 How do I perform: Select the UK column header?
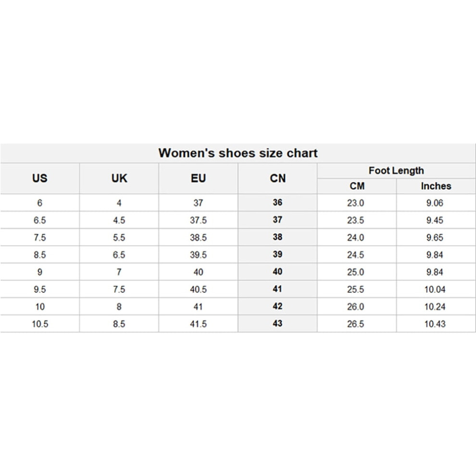coord(119,178)
